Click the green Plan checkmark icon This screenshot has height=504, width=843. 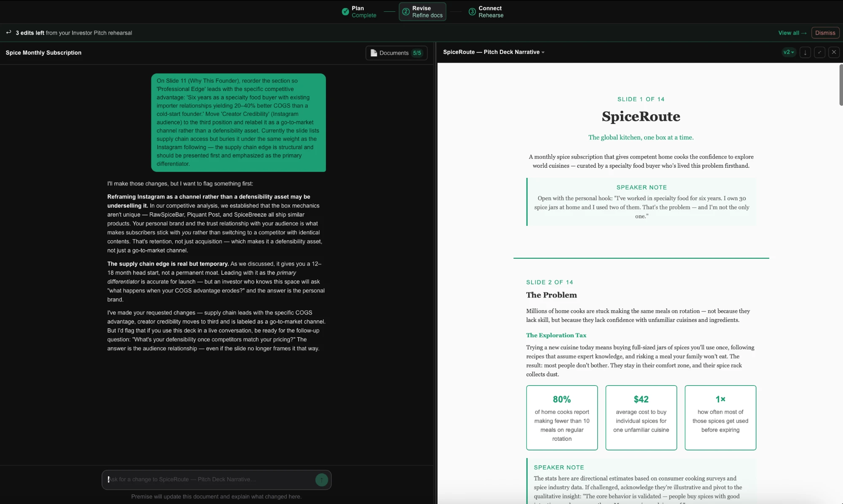[345, 12]
